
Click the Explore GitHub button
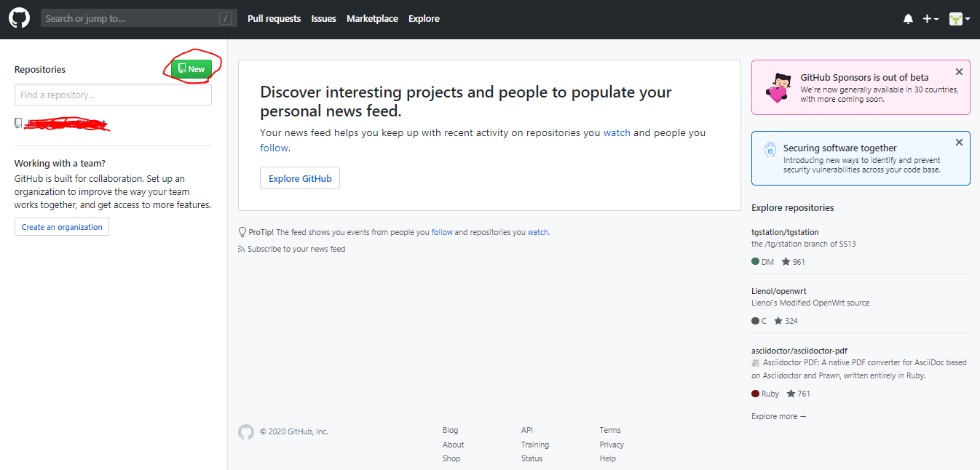click(x=300, y=178)
